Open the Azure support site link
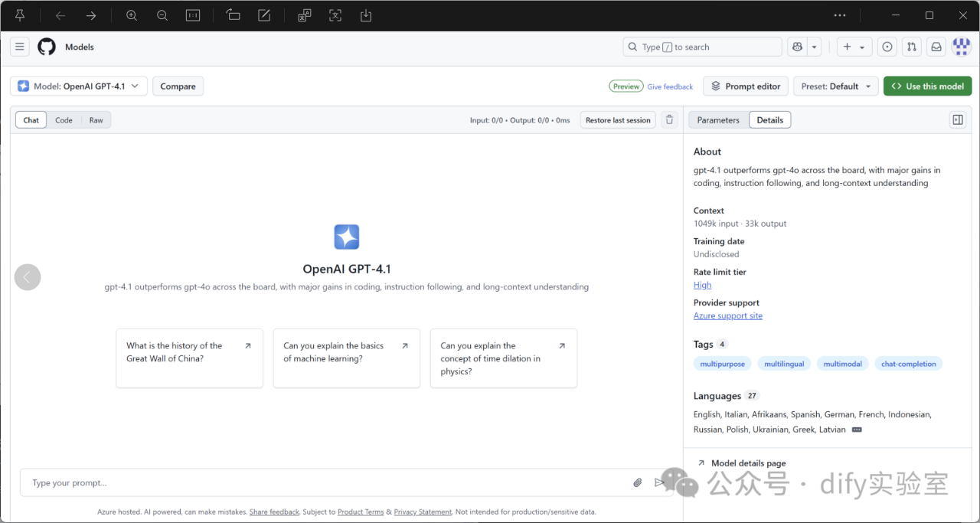Viewport: 980px width, 523px height. [728, 315]
